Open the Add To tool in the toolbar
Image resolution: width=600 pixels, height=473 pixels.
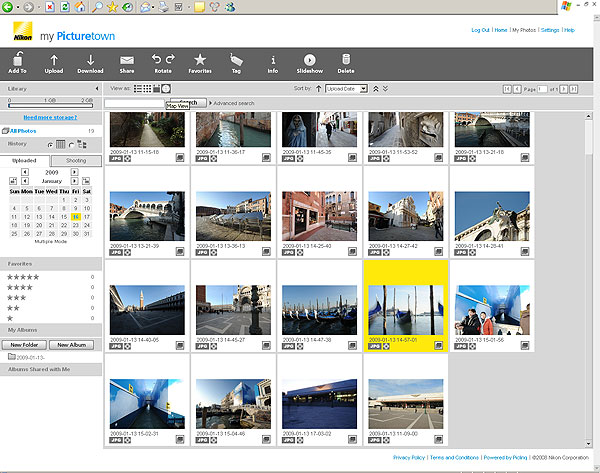tap(18, 63)
